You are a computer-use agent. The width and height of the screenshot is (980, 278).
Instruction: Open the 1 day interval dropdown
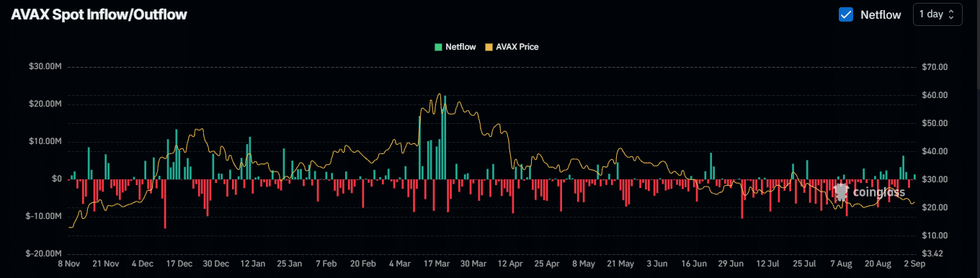click(937, 14)
